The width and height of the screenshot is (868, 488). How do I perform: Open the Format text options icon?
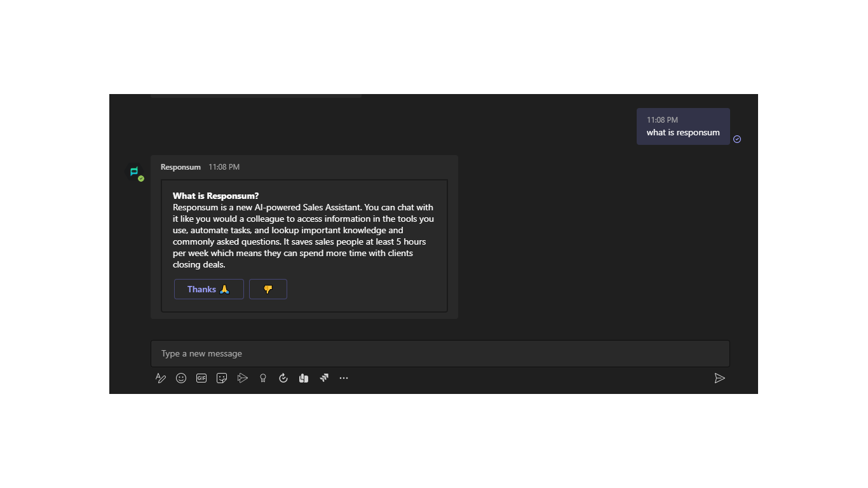(161, 378)
